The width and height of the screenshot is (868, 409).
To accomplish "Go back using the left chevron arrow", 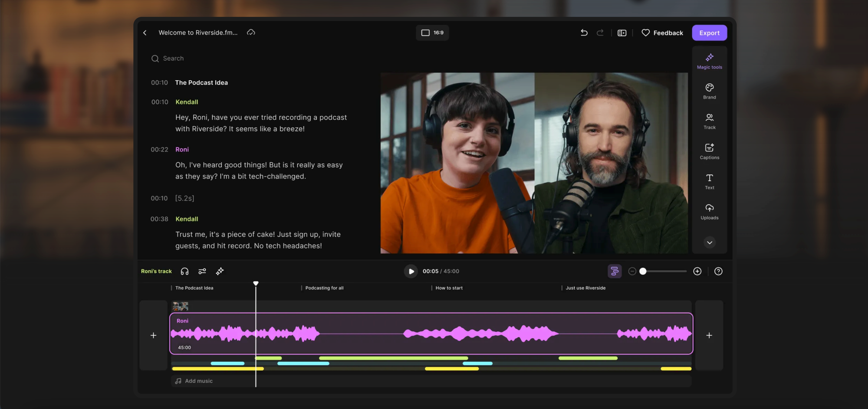I will (145, 33).
